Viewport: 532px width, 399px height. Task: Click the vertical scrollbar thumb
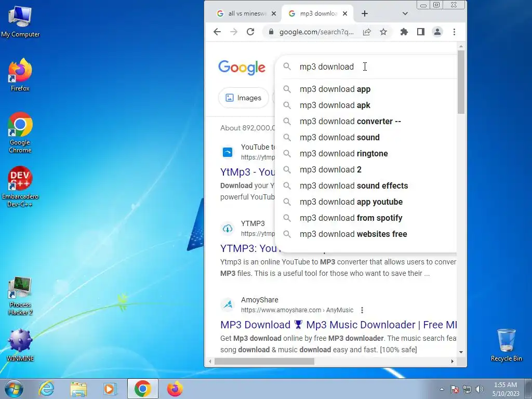(x=461, y=82)
